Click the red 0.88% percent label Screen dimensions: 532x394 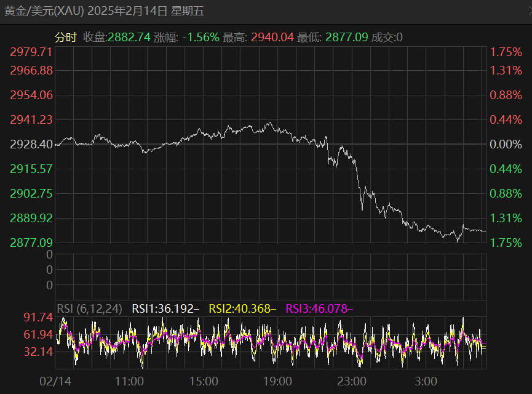(x=506, y=95)
